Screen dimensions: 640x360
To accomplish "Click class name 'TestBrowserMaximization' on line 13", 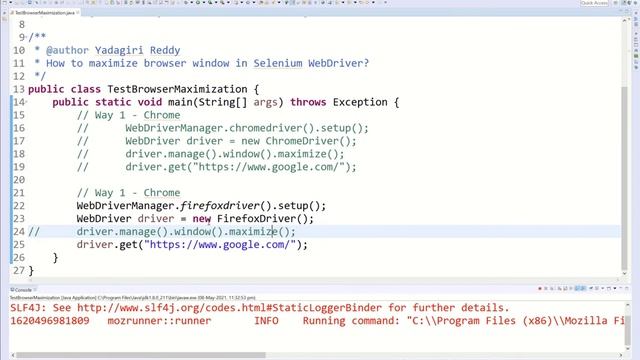I will click(x=177, y=89).
